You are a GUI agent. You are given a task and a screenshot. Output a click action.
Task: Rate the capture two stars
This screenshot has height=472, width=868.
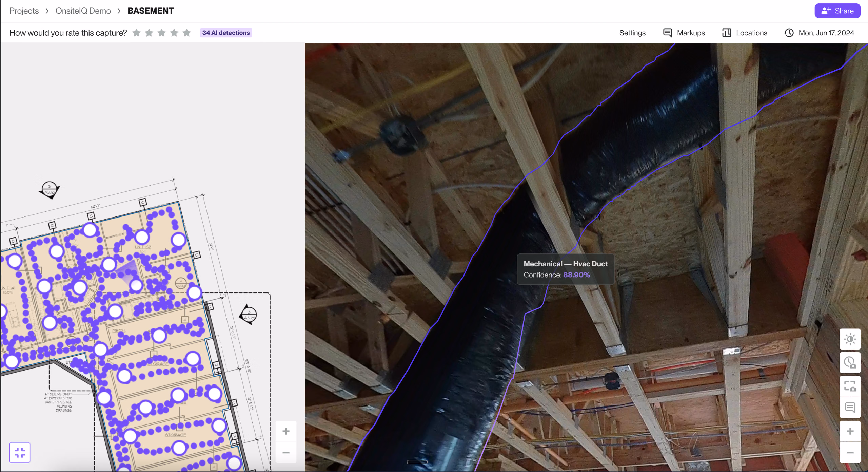tap(149, 33)
